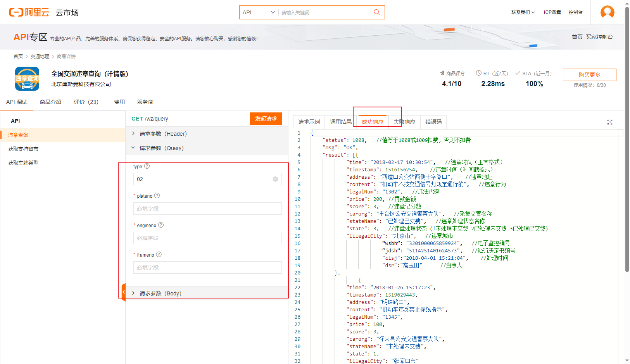Click help icon next to engineno
Image resolution: width=630 pixels, height=364 pixels.
pyautogui.click(x=161, y=225)
